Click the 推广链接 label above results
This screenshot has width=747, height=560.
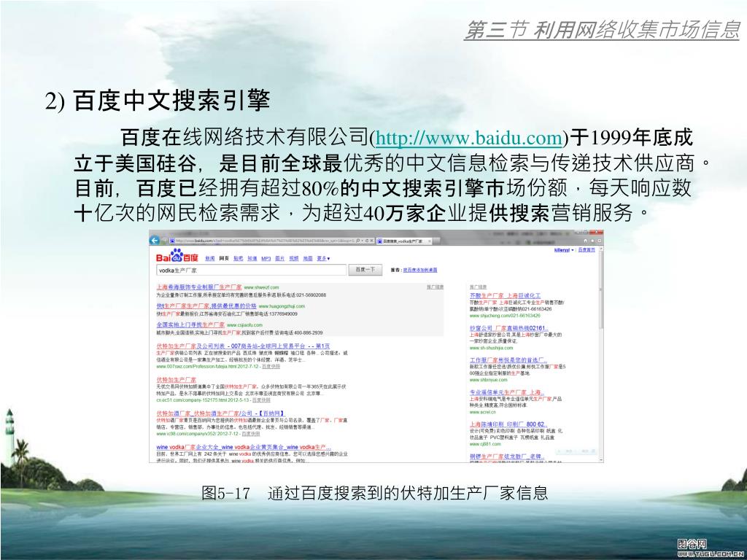(435, 287)
